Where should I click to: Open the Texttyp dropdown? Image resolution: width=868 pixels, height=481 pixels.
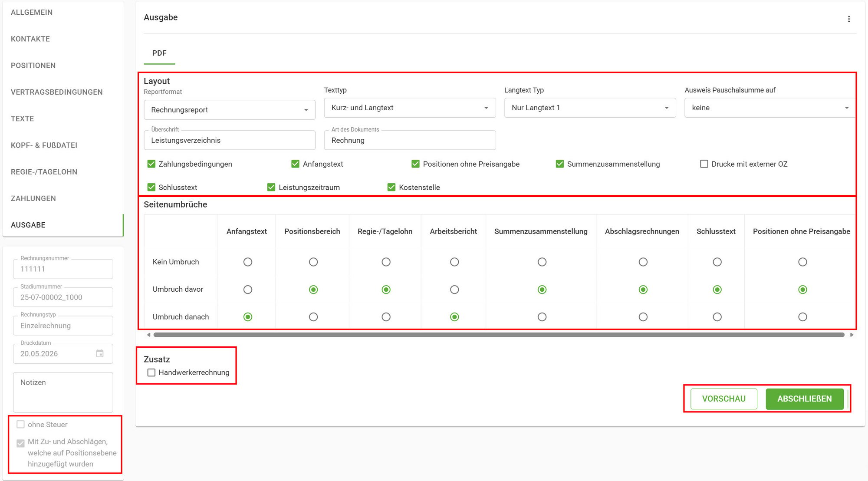point(410,108)
